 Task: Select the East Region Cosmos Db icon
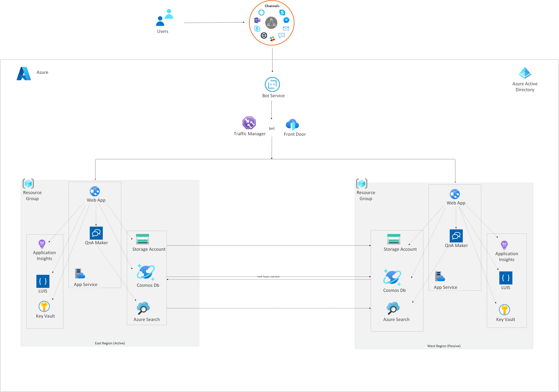pyautogui.click(x=146, y=272)
